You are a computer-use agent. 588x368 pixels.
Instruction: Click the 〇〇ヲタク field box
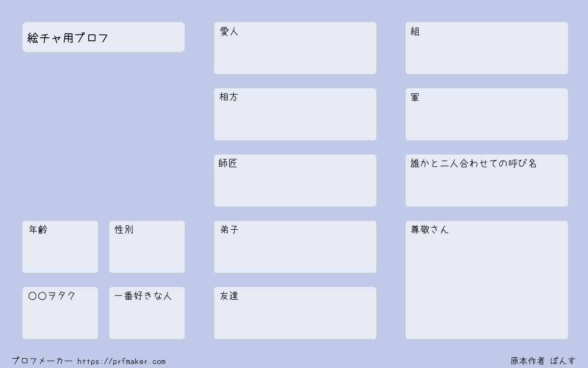tap(60, 313)
